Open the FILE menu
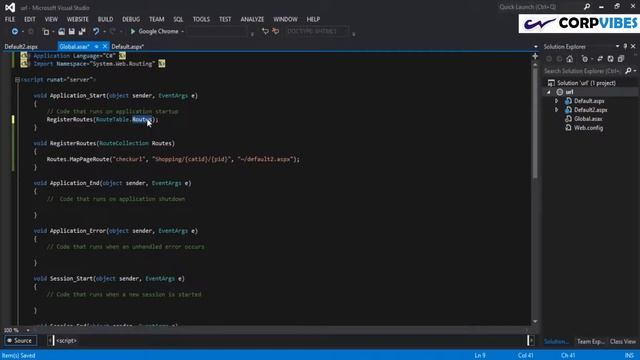The image size is (640, 360). tap(10, 19)
